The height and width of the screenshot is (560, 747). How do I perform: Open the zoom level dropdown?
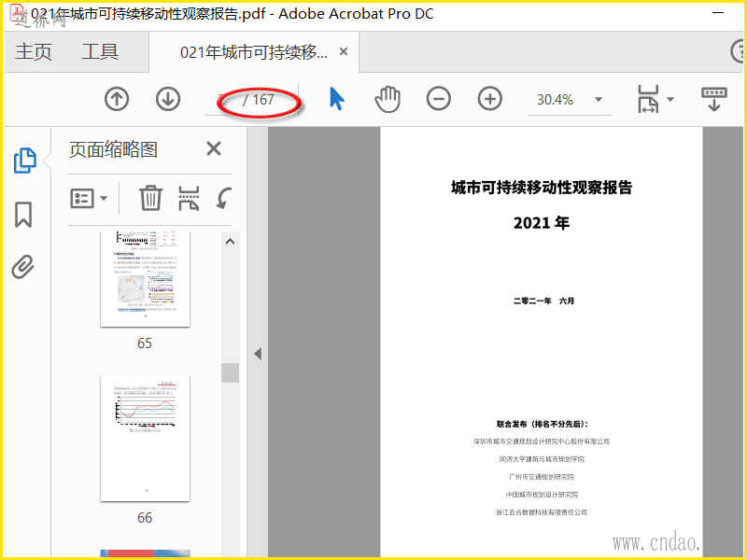(x=599, y=100)
